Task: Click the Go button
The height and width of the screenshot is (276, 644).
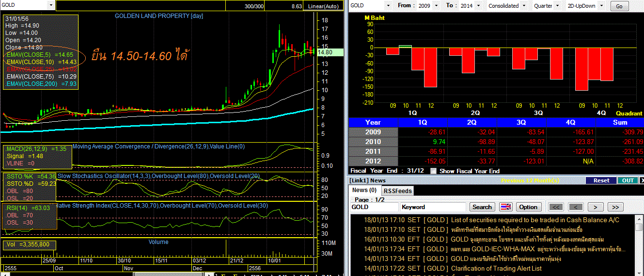Action: [x=619, y=6]
